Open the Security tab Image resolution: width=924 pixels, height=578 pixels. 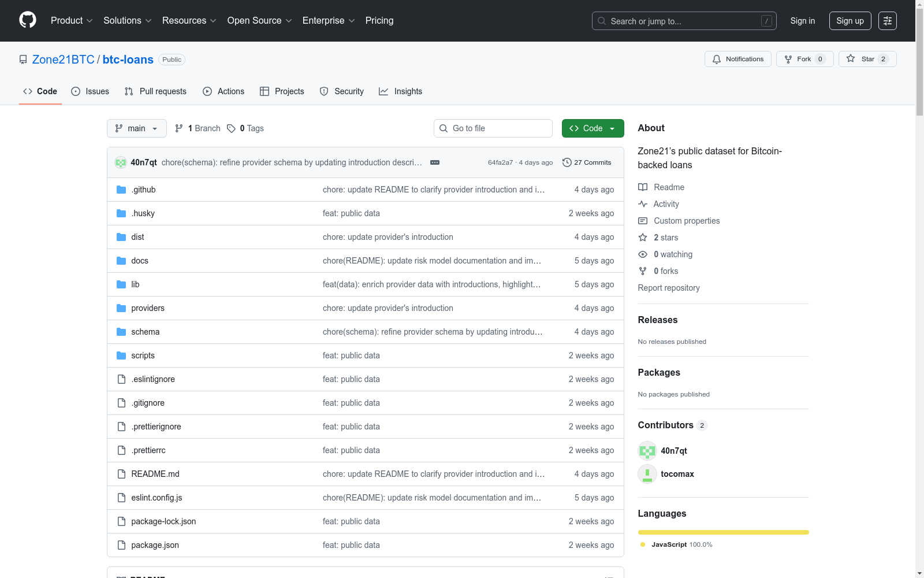(x=342, y=91)
